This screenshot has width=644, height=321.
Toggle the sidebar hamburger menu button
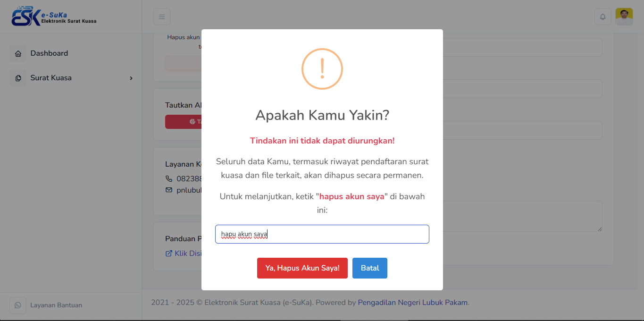click(162, 17)
